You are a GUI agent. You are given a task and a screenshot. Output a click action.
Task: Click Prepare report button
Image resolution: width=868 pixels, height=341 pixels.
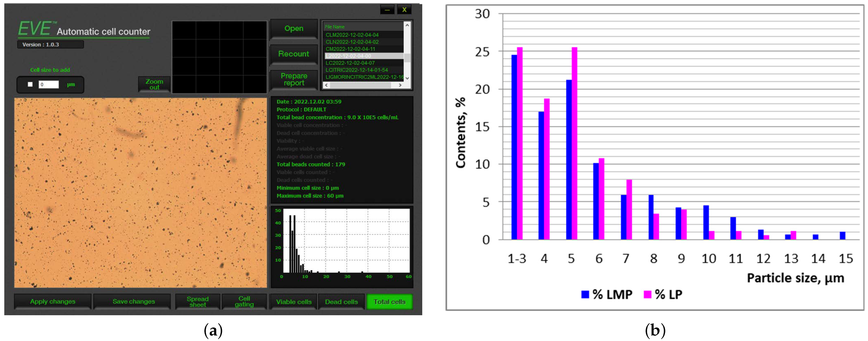pos(293,79)
